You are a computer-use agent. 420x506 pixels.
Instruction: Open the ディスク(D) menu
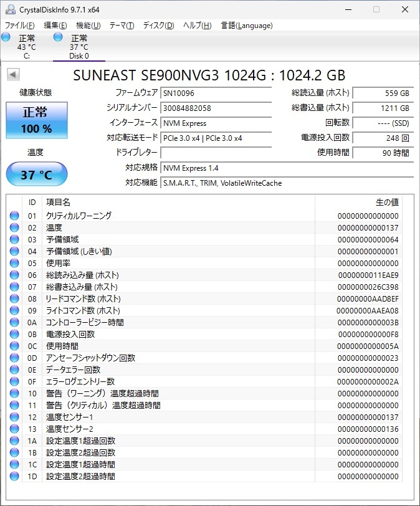click(158, 26)
